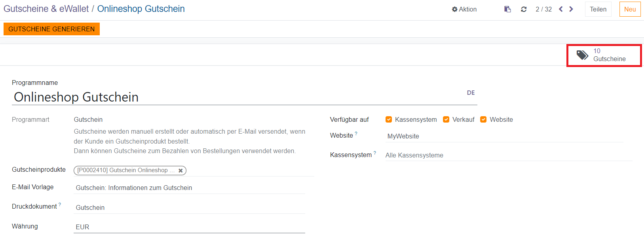Viewport: 644px width, 236px height.
Task: Remove the Gutschein Onlineshop product tag
Action: pyautogui.click(x=180, y=171)
